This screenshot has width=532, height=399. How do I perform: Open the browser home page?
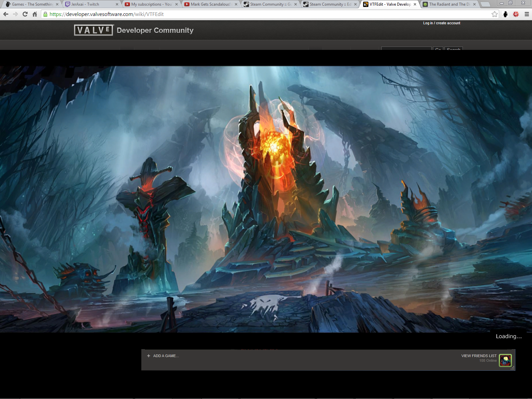(x=35, y=14)
